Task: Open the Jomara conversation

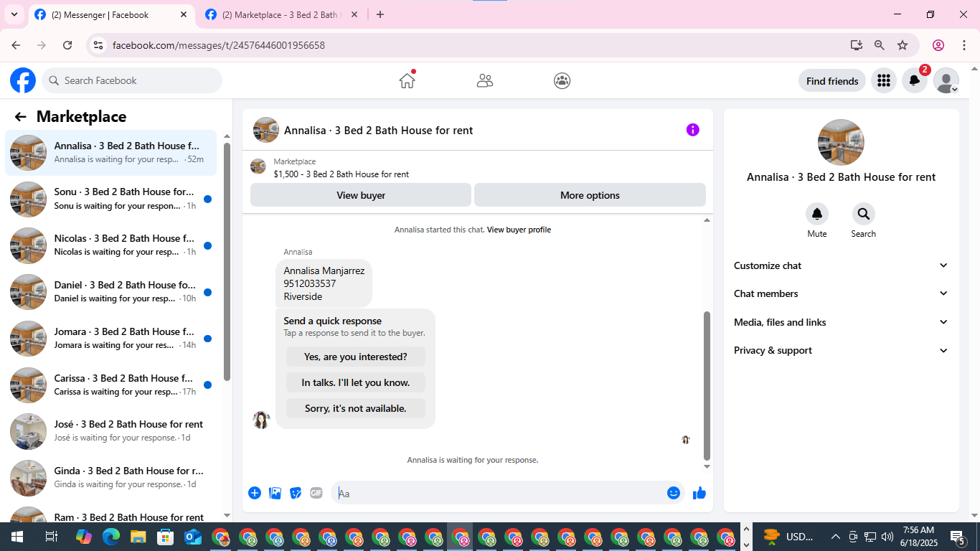Action: 110,339
